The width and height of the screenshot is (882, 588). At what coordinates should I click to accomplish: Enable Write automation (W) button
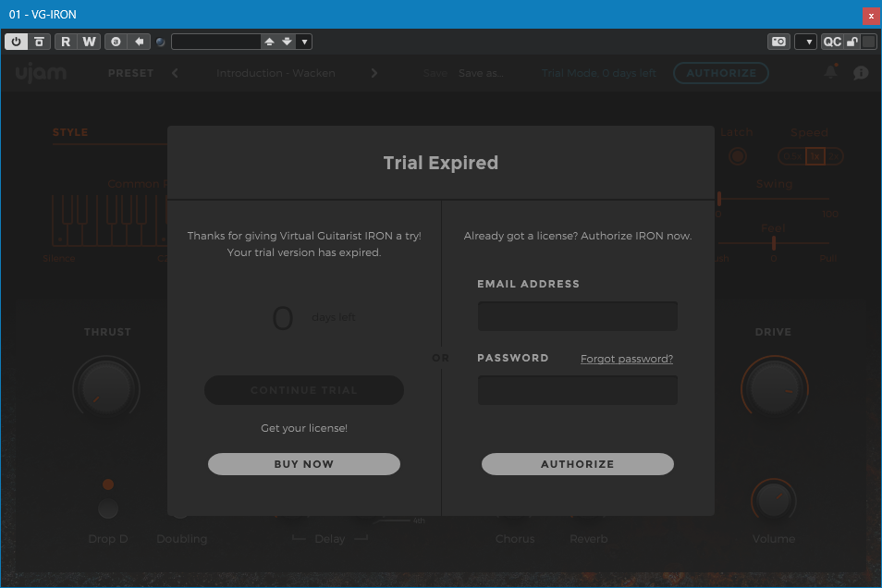[x=89, y=42]
